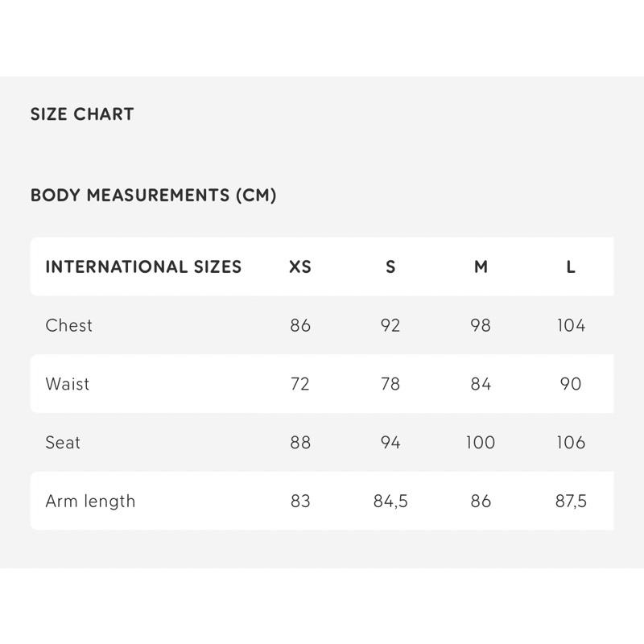Select the INTERNATIONAL SIZES header label
This screenshot has width=644, height=644.
click(143, 267)
